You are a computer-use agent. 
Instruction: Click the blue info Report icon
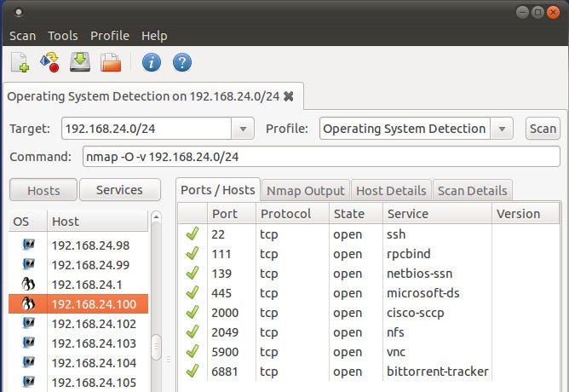pyautogui.click(x=152, y=62)
